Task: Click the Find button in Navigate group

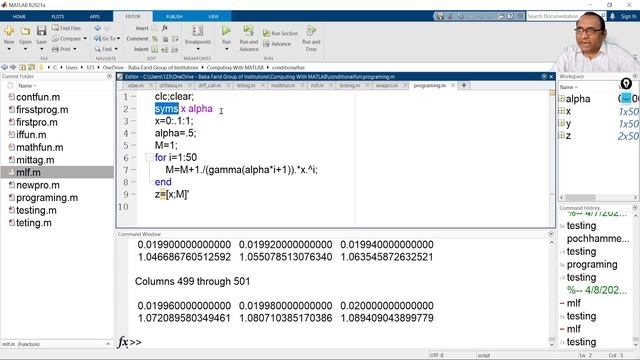Action: click(104, 49)
